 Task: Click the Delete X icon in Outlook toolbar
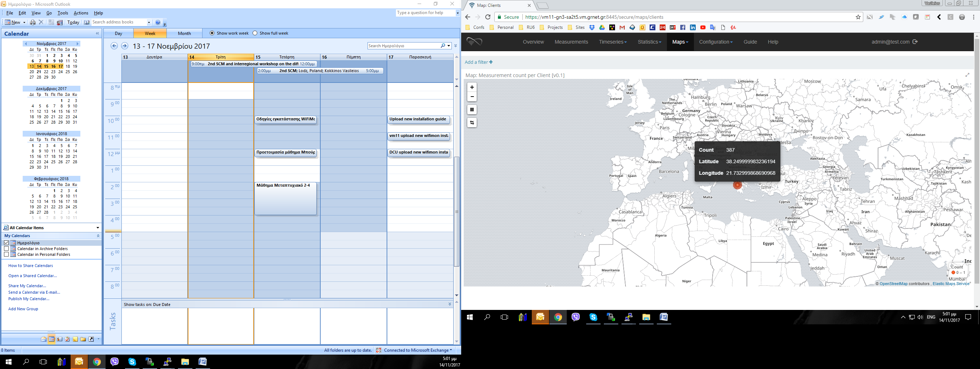tap(41, 22)
